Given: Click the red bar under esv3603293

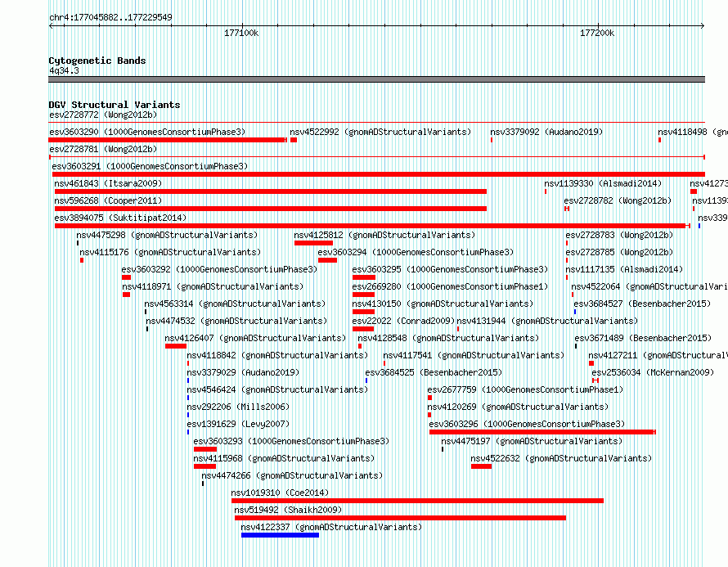Looking at the screenshot, I should pyautogui.click(x=205, y=449).
